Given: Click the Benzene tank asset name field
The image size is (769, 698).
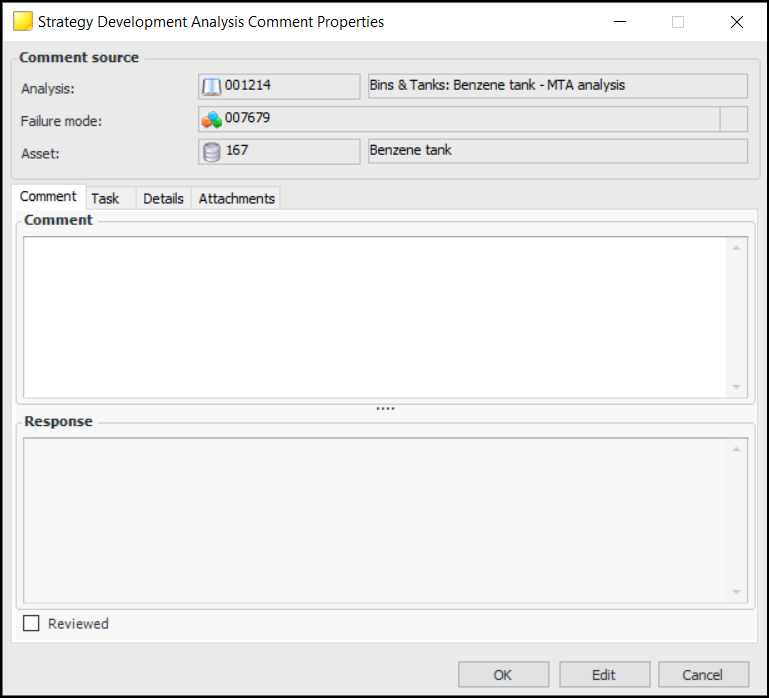Looking at the screenshot, I should [x=558, y=151].
